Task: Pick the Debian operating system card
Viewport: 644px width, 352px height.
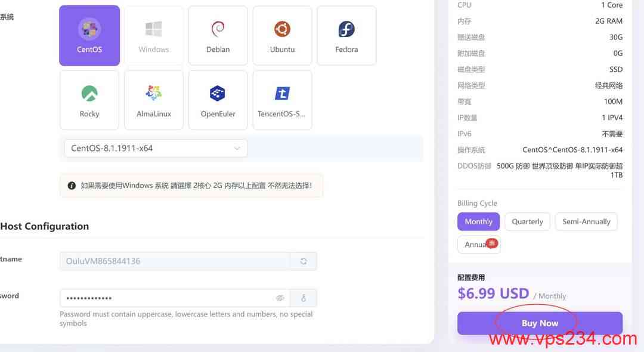Action: pyautogui.click(x=218, y=35)
